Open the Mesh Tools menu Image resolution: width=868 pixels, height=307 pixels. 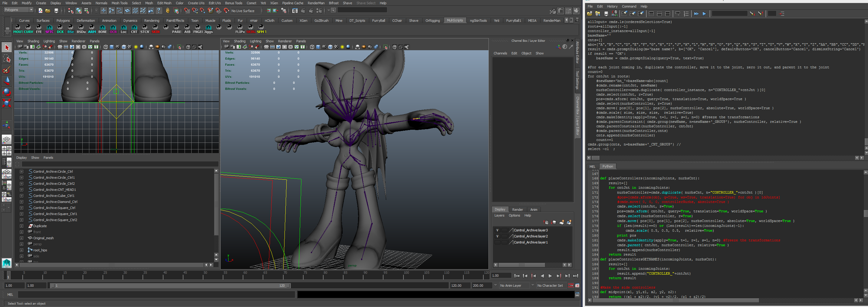119,3
